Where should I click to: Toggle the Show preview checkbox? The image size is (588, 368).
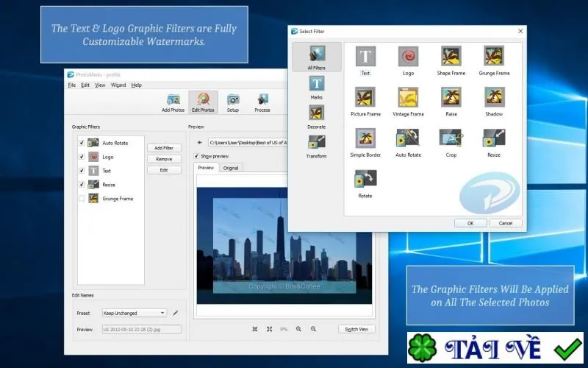tap(196, 156)
